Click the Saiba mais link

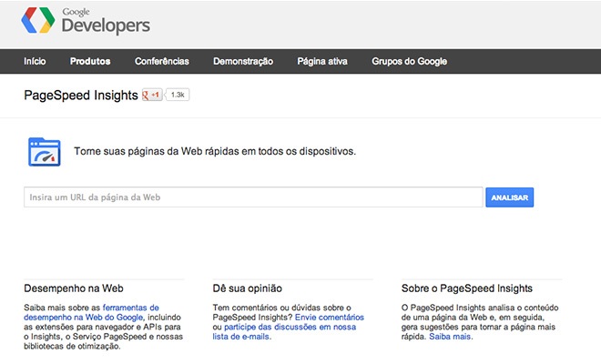click(x=450, y=337)
